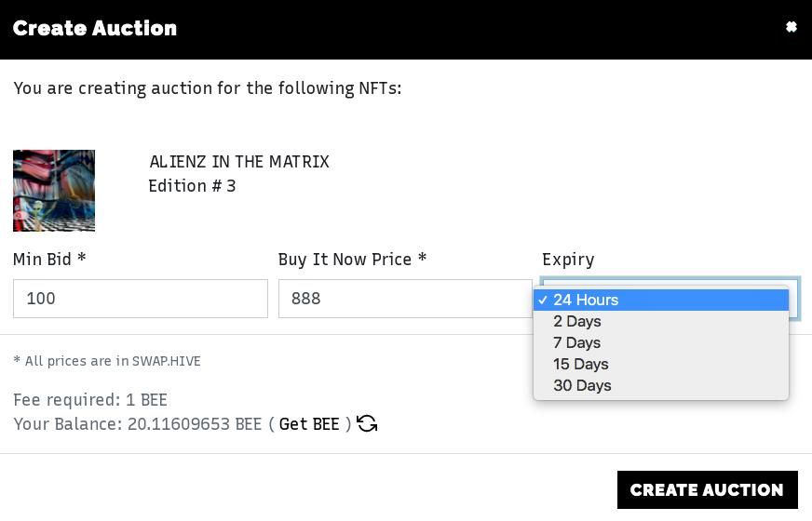Click the ALIENZ IN THE MATRIX thumbnail
Image resolution: width=812 pixels, height=521 pixels.
[54, 191]
